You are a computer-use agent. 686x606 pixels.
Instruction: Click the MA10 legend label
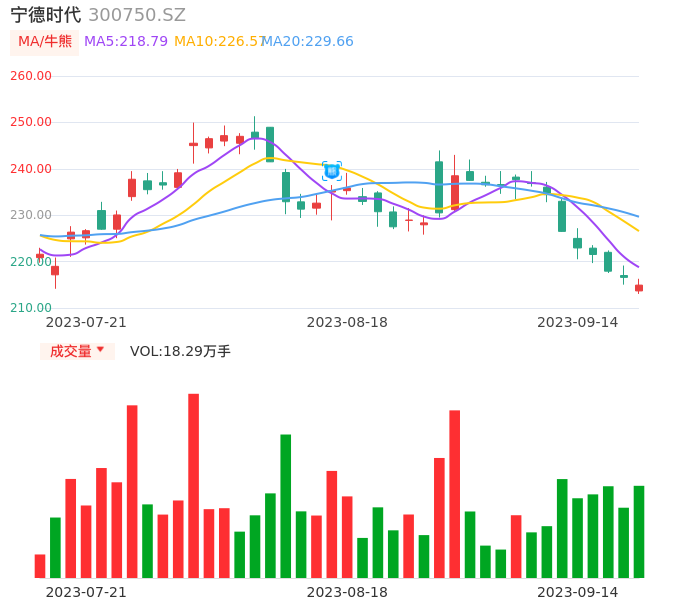tap(219, 42)
